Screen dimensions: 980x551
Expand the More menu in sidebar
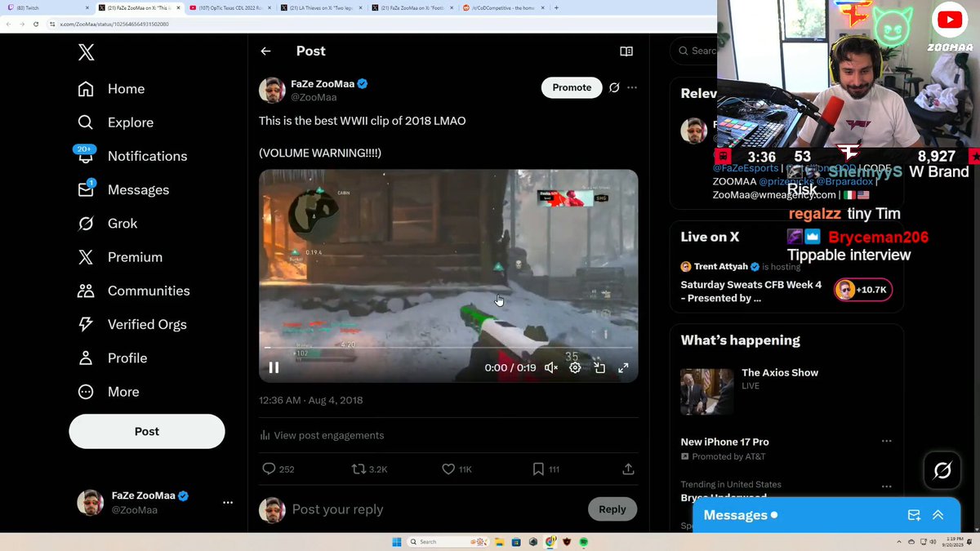tap(108, 392)
